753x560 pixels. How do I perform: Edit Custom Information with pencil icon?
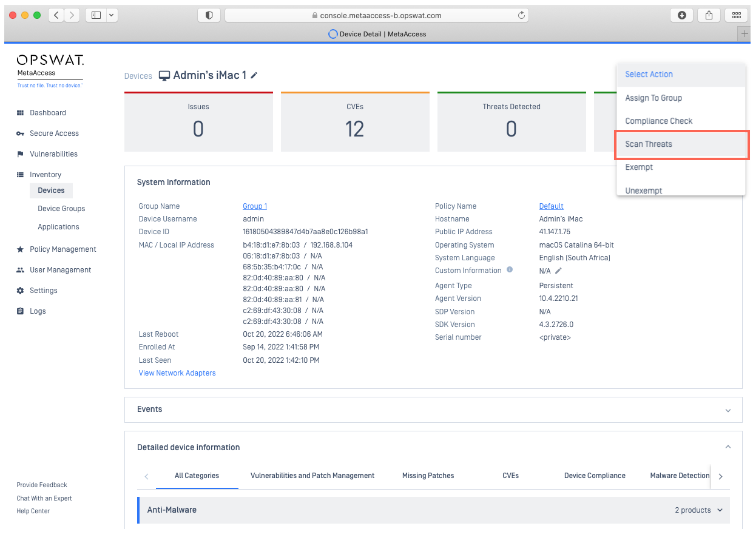click(x=559, y=271)
